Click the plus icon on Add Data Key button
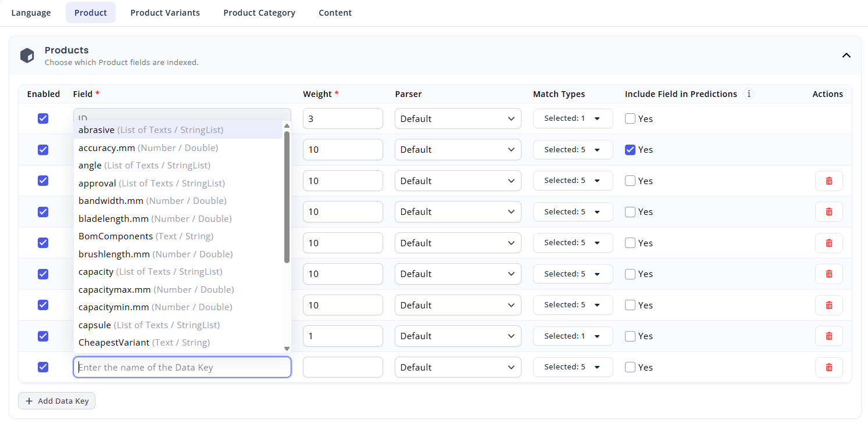This screenshot has width=868, height=424. (x=29, y=401)
